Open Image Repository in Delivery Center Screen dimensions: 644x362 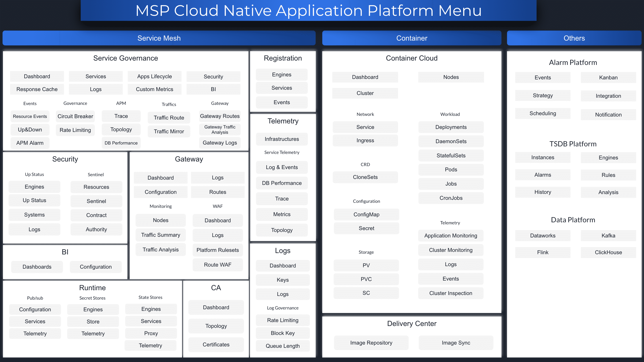point(371,343)
